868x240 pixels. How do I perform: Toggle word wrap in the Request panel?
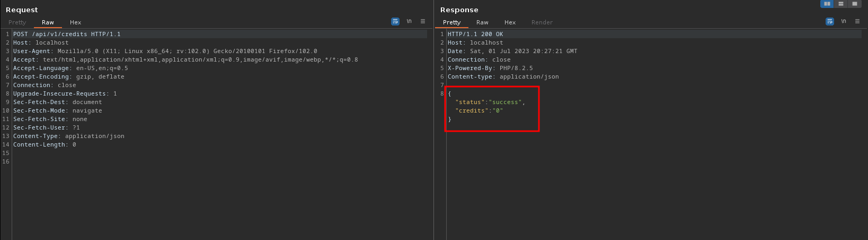click(x=395, y=22)
